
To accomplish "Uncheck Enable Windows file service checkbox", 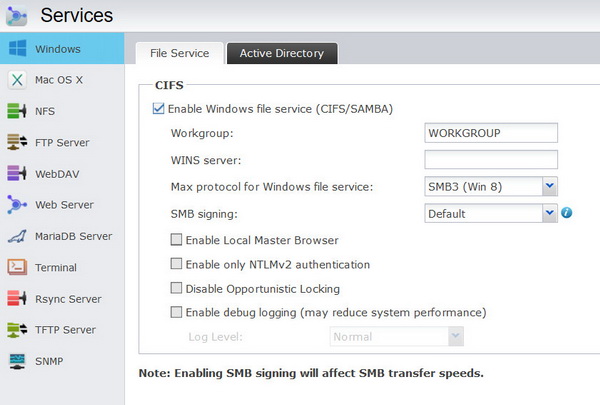I will coord(158,109).
